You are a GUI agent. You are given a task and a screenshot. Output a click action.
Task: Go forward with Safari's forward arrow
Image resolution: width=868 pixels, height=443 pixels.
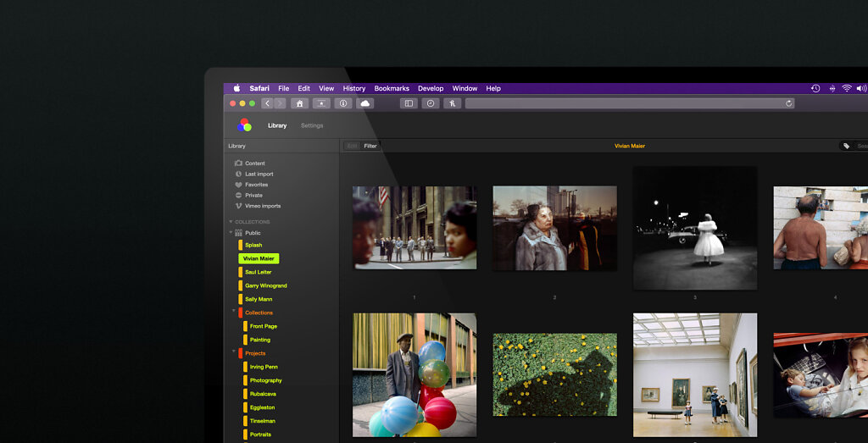[280, 103]
